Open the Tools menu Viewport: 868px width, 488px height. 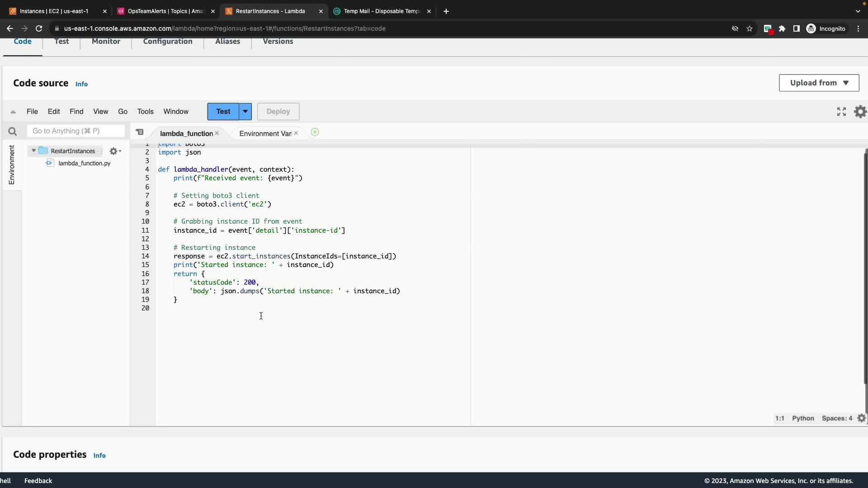pyautogui.click(x=145, y=112)
